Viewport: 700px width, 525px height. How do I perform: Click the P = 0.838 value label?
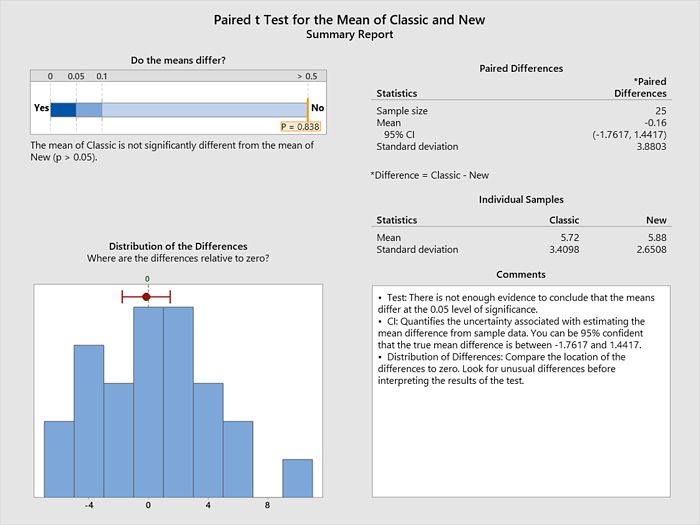point(301,127)
